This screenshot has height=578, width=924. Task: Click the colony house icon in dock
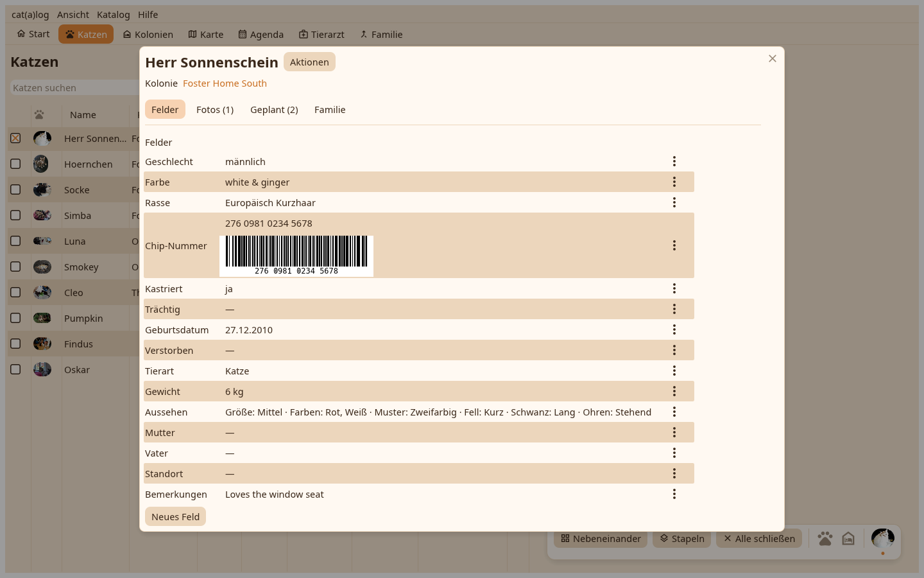click(848, 538)
